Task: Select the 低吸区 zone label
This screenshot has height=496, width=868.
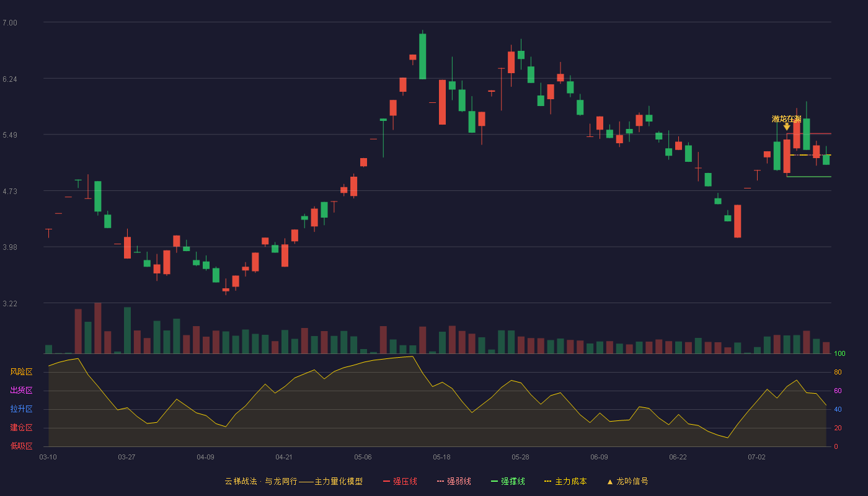Action: [x=21, y=446]
